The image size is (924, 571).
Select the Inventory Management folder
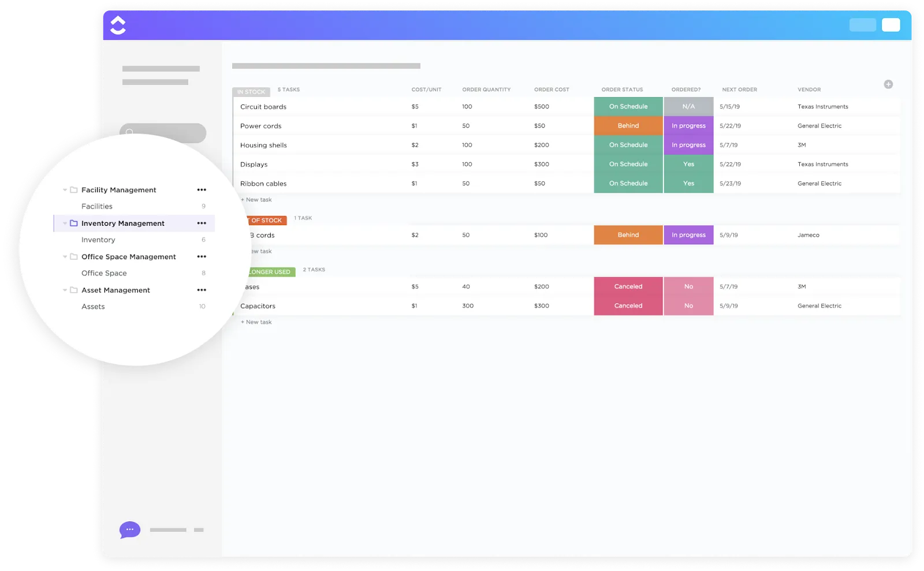point(134,223)
